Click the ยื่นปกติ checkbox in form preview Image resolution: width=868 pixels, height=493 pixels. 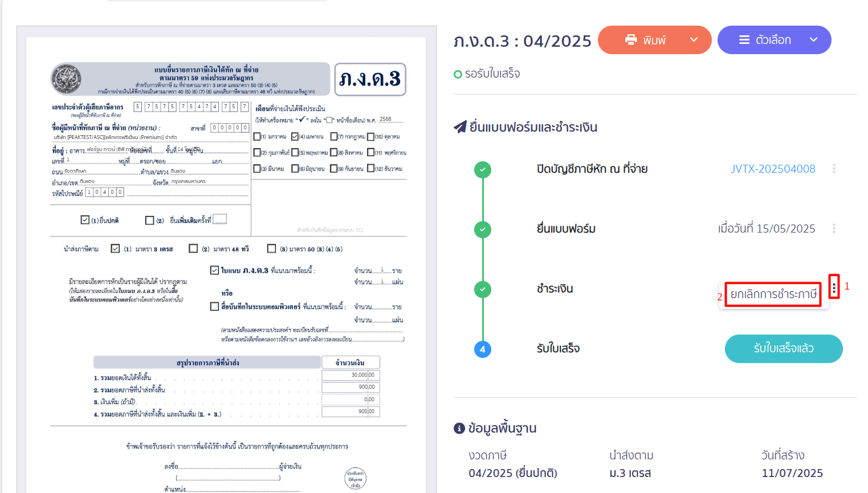(85, 220)
